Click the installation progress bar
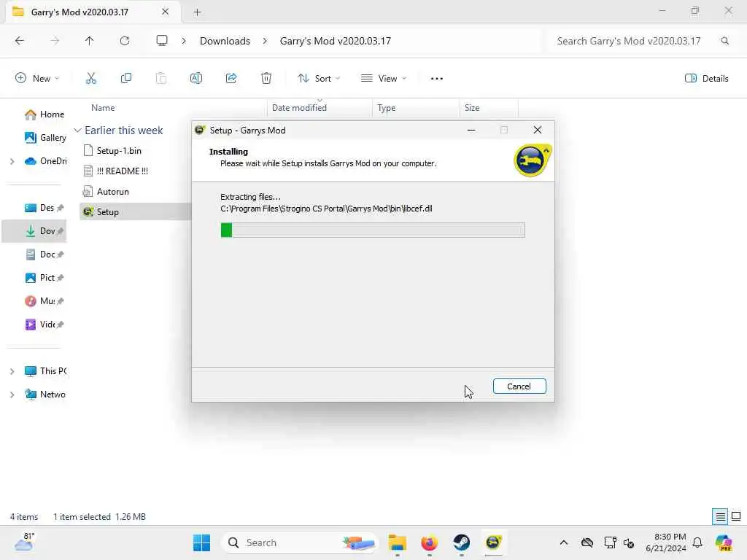This screenshot has width=747, height=560. click(373, 230)
